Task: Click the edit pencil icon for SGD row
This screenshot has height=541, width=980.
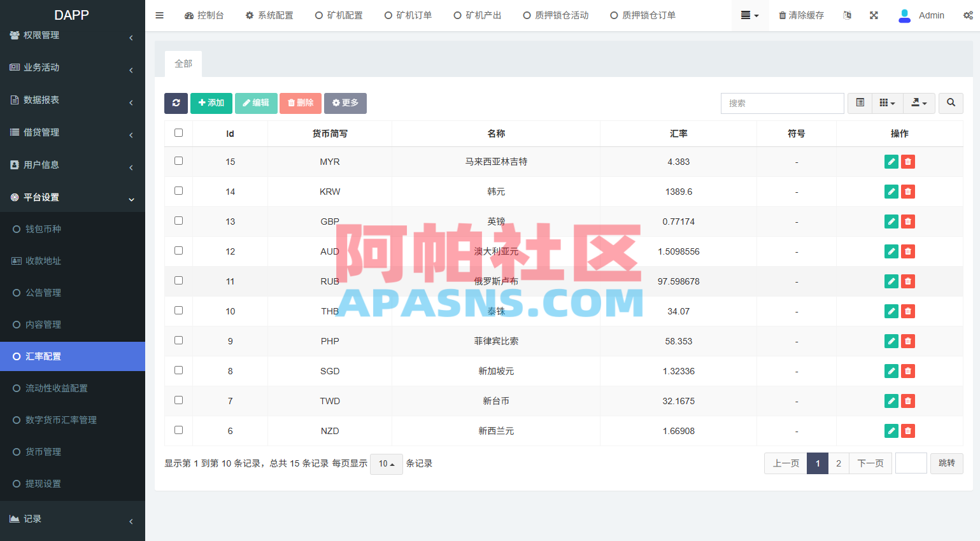Action: [x=891, y=371]
